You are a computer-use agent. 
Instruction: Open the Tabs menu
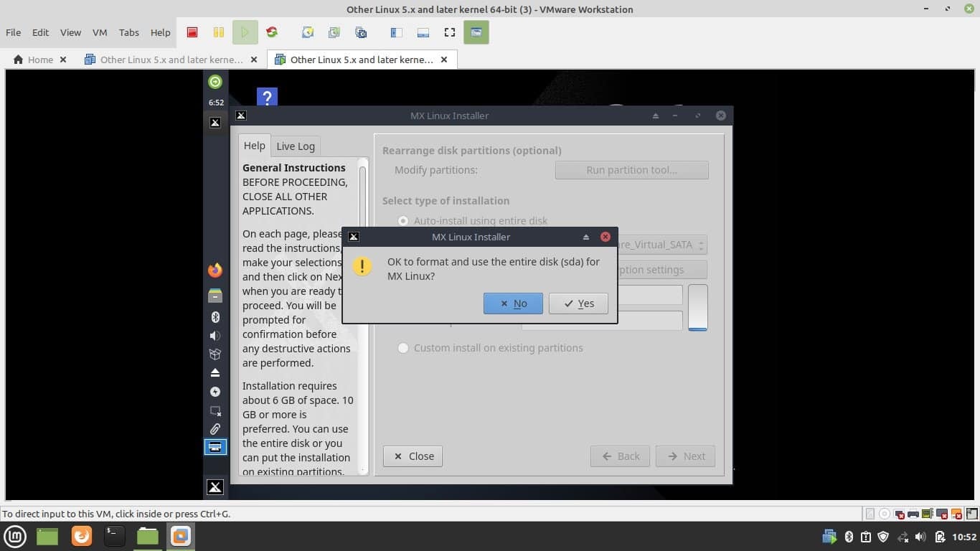129,32
